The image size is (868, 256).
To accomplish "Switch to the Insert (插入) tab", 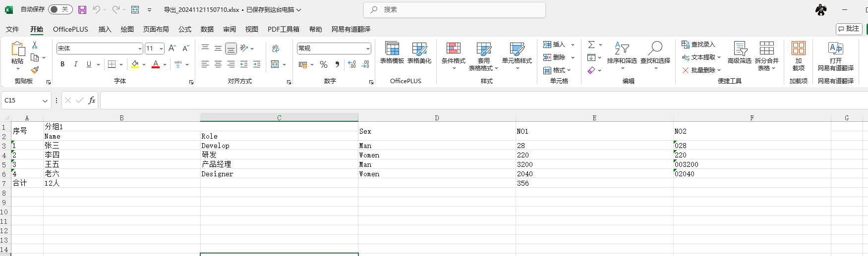I will click(105, 29).
